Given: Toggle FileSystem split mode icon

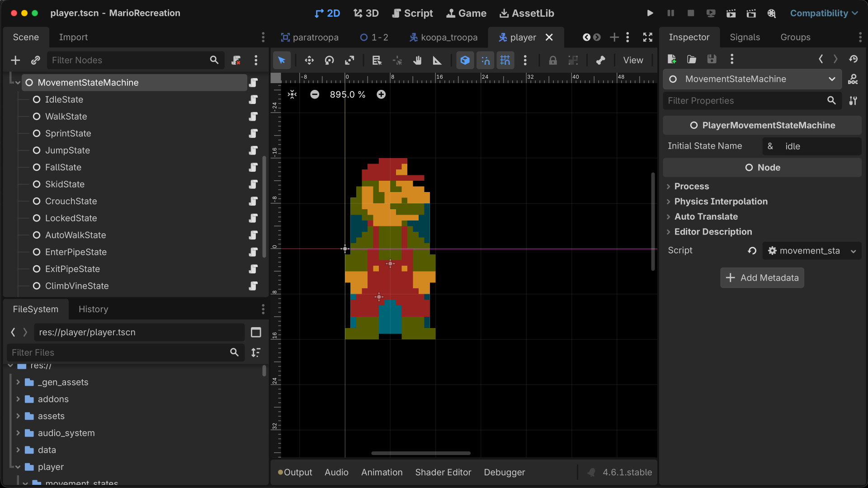Looking at the screenshot, I should point(256,333).
